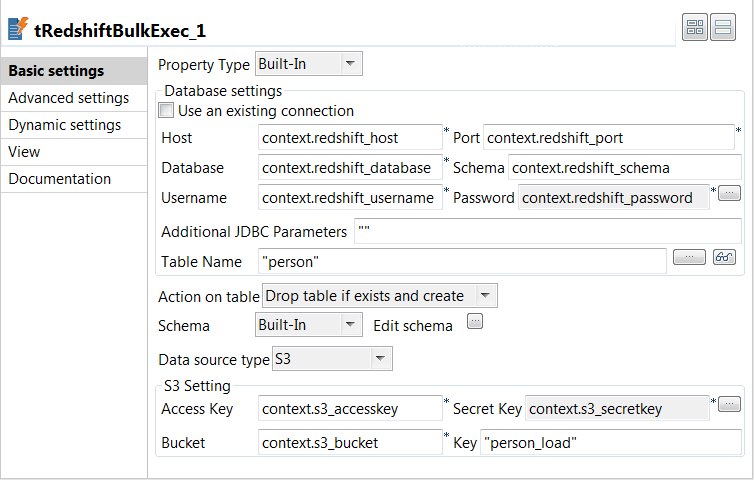Click the Host input field

(349, 137)
